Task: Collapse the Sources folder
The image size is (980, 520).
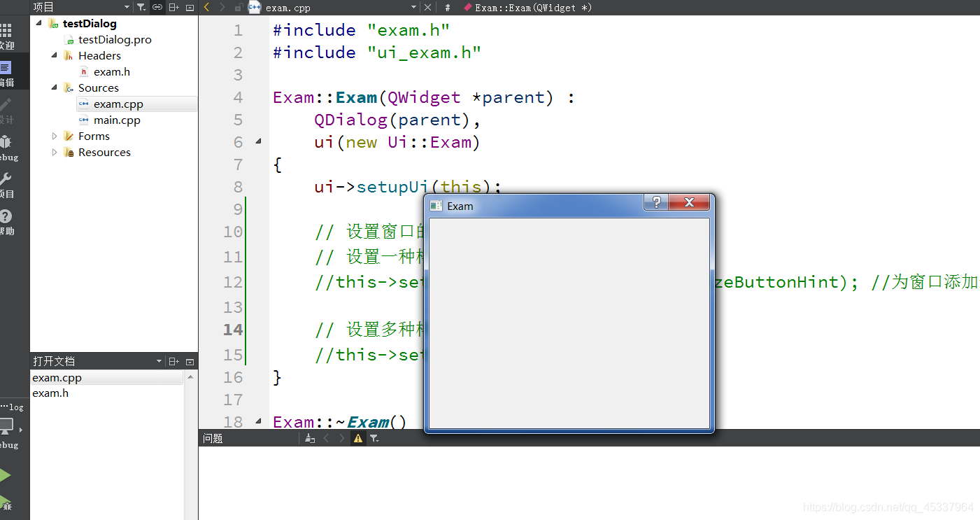Action: click(55, 87)
